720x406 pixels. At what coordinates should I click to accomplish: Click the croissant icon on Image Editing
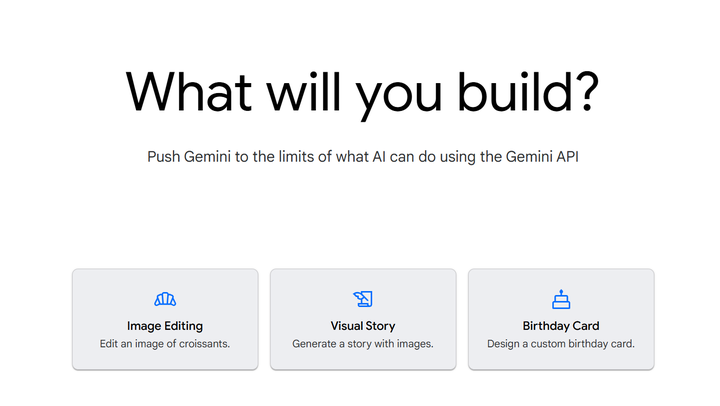165,299
